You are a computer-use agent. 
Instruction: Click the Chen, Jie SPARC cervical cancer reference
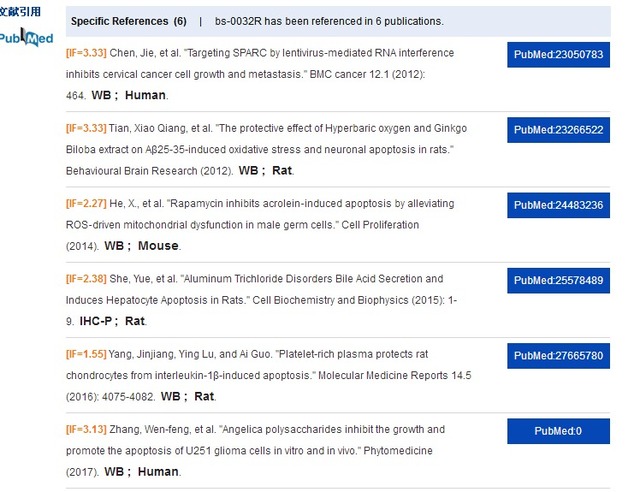270,73
